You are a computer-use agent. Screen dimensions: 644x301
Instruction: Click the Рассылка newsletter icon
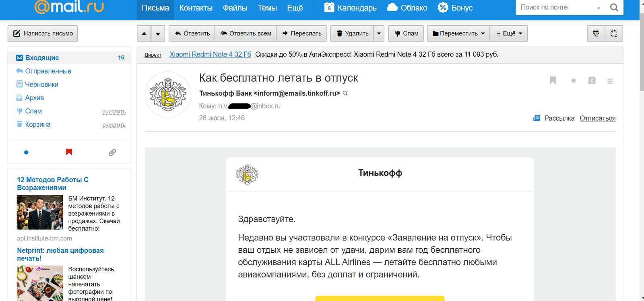[x=537, y=118]
